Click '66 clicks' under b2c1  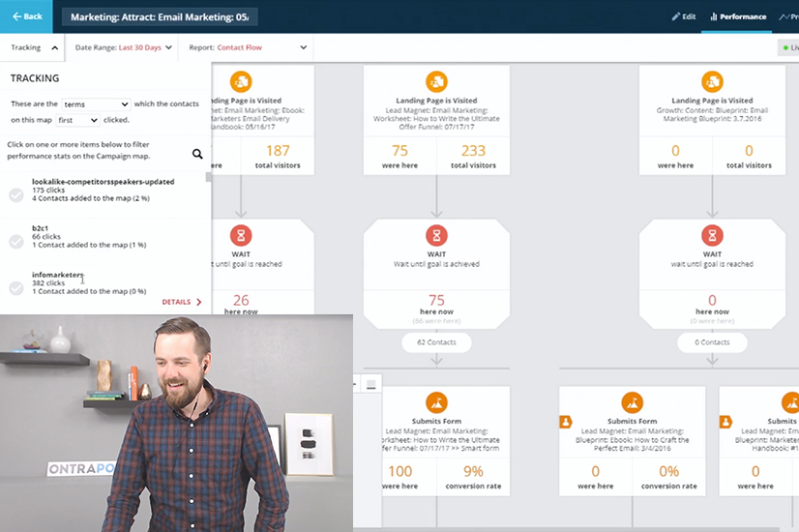[x=46, y=236]
